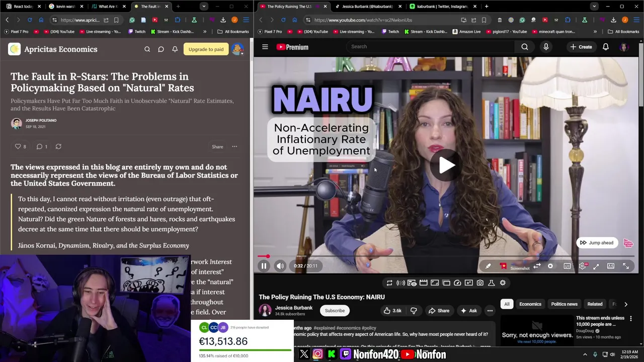Open YouTube account avatar menu

tap(624, 47)
